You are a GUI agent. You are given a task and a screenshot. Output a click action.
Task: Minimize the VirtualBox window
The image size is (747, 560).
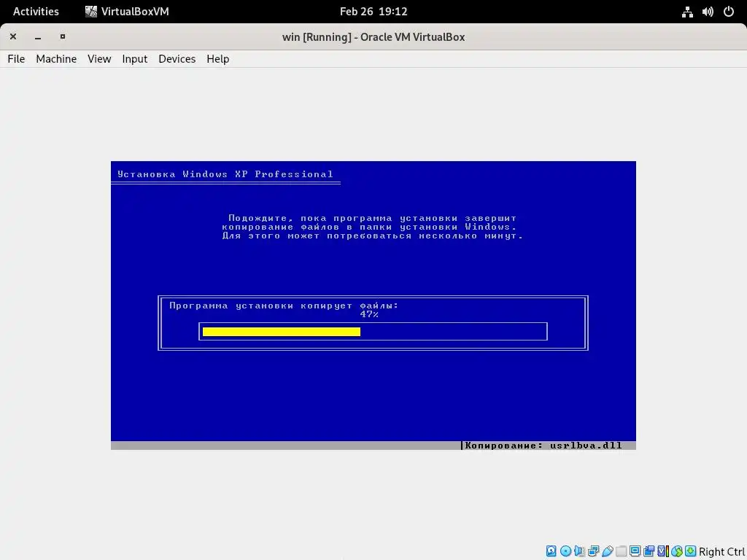pyautogui.click(x=38, y=36)
